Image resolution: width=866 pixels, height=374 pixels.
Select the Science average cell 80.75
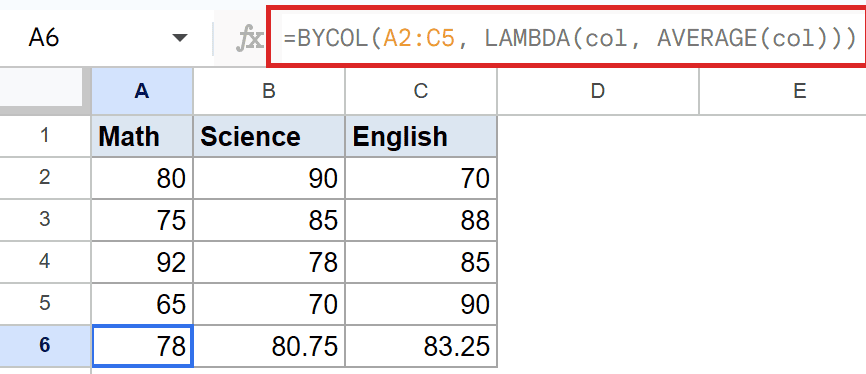269,346
